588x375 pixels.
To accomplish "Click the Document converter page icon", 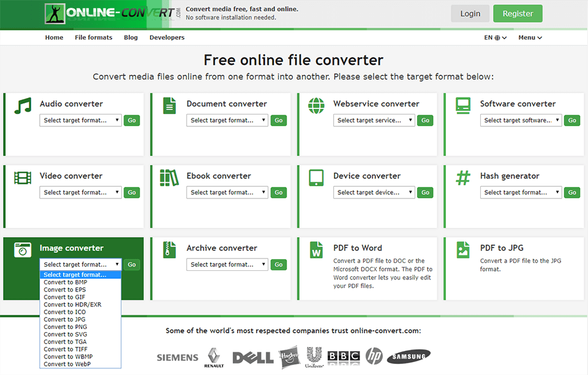I will 169,105.
